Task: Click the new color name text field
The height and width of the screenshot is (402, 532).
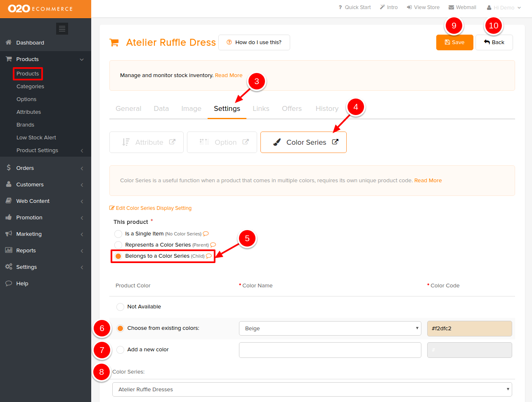Action: coord(330,350)
